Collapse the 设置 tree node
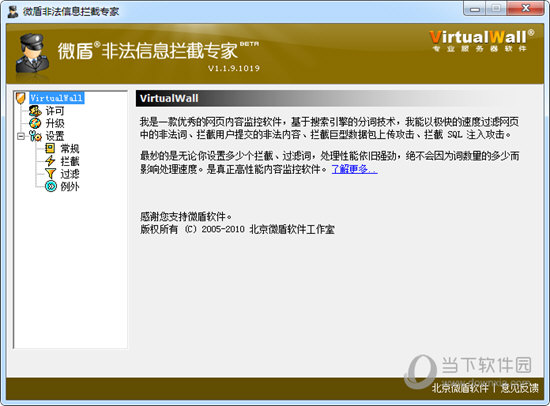The image size is (550, 406). click(x=21, y=136)
